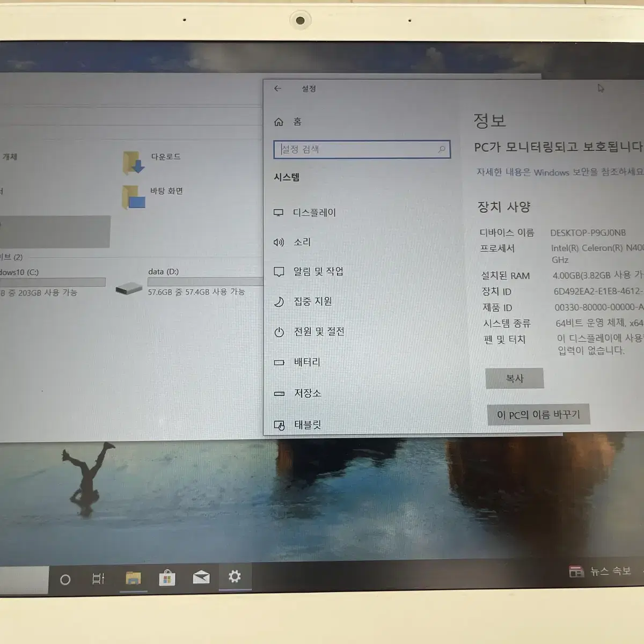Click C: drive capacity bar

click(53, 282)
